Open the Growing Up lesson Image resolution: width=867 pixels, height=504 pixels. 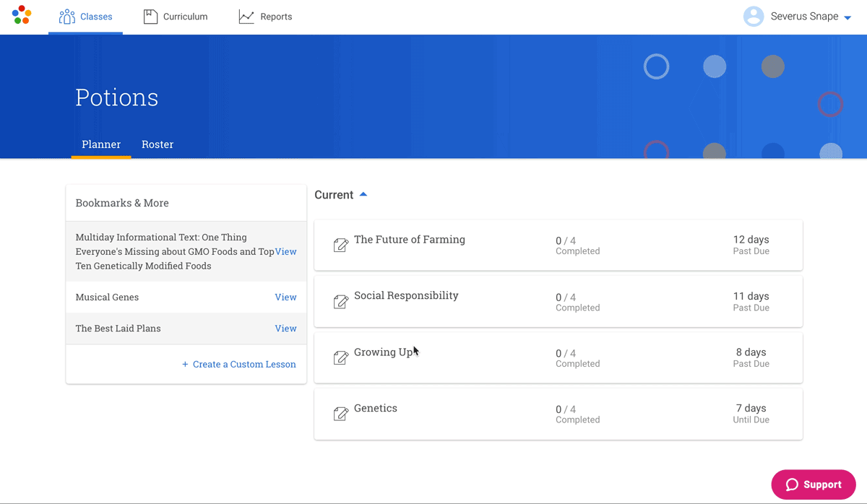[x=384, y=352]
